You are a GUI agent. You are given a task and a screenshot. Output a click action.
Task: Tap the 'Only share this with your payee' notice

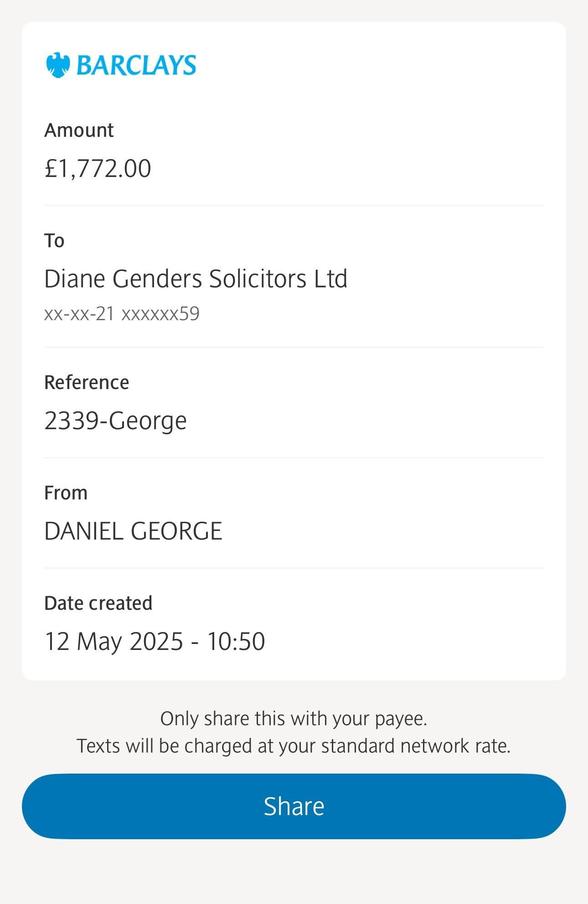point(294,719)
